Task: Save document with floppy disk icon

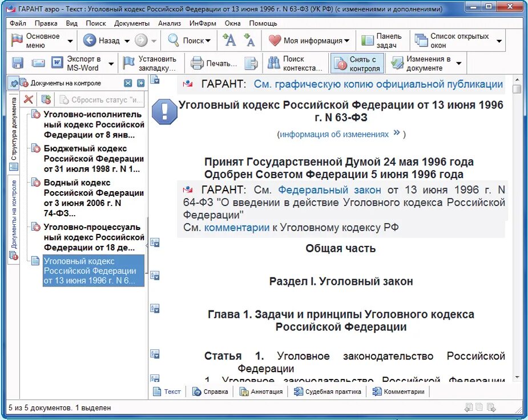Action: point(18,63)
